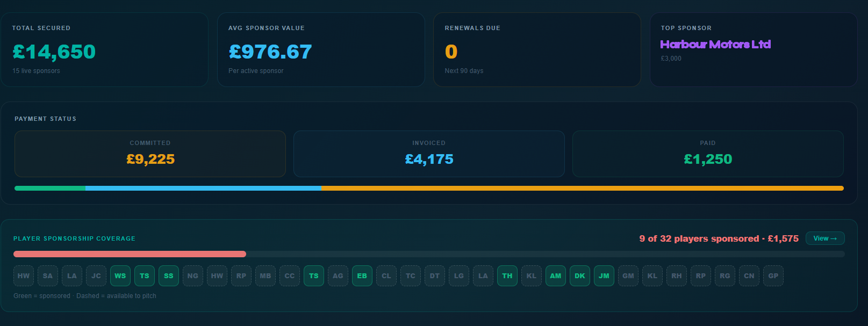This screenshot has width=868, height=326.
Task: Click the 'Green = sponsored' legend text
Action: (42, 296)
